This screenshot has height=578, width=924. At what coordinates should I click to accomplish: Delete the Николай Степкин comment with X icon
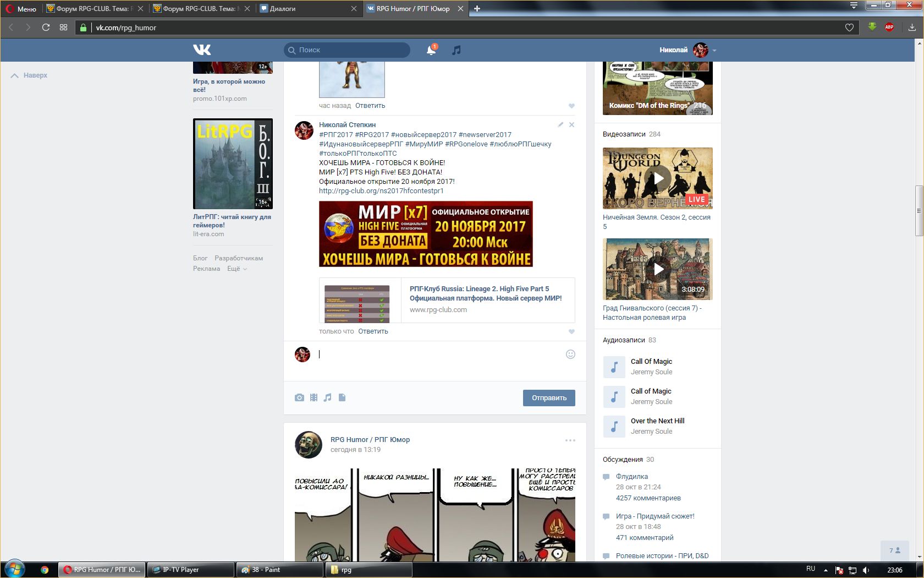[571, 124]
